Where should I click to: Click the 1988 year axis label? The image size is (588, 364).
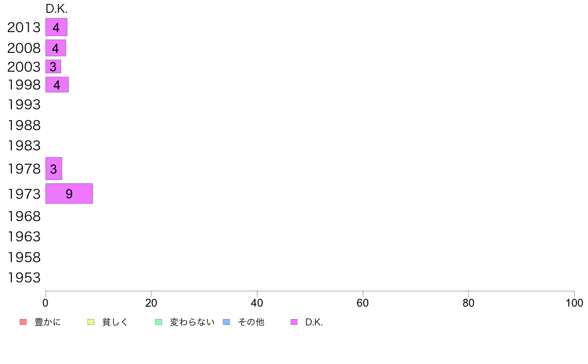pyautogui.click(x=24, y=126)
